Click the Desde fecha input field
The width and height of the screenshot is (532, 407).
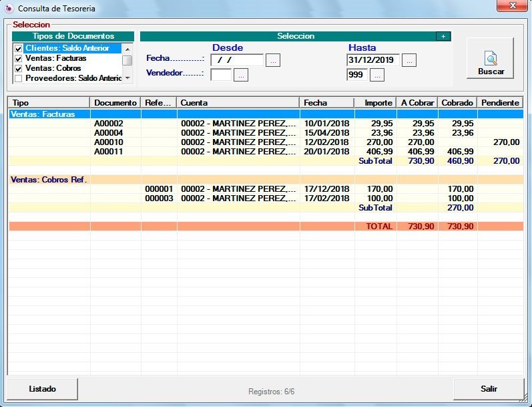[x=236, y=60]
